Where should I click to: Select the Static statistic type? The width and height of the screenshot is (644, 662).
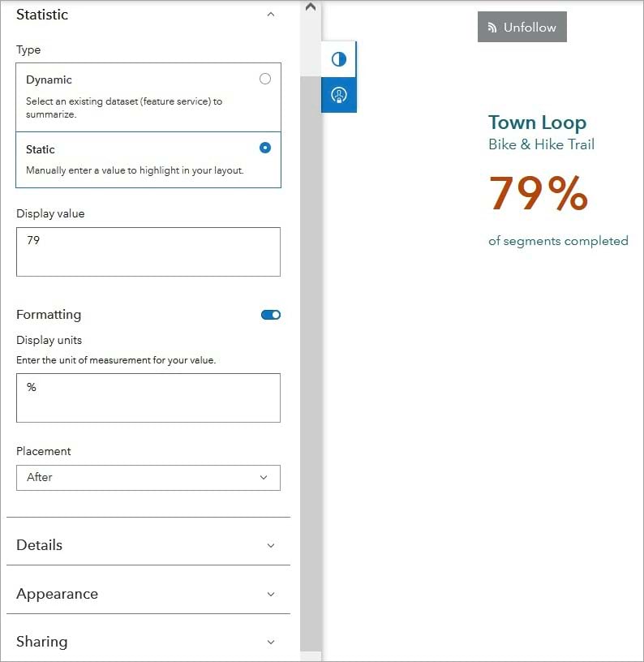(x=264, y=148)
